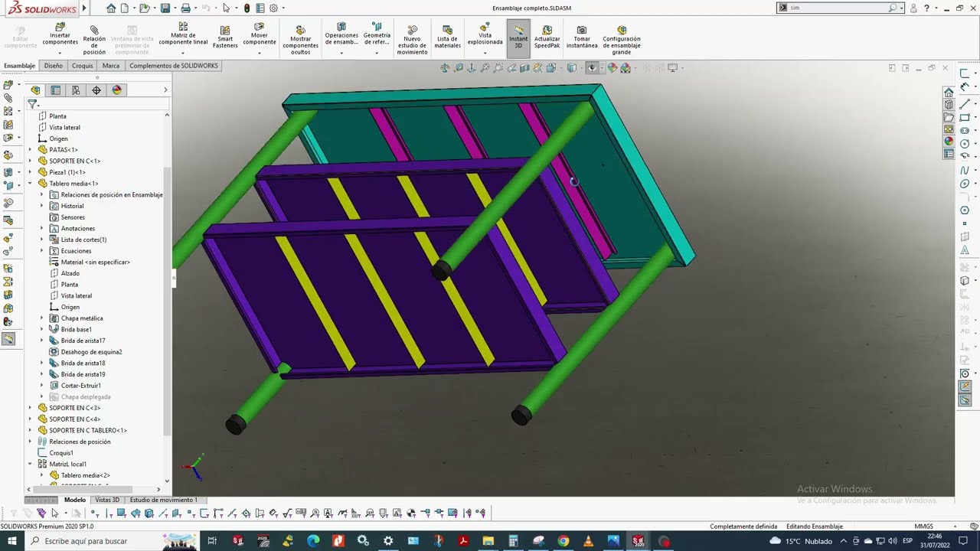The image size is (980, 551).
Task: Click the Relación de posición button
Action: point(94,39)
